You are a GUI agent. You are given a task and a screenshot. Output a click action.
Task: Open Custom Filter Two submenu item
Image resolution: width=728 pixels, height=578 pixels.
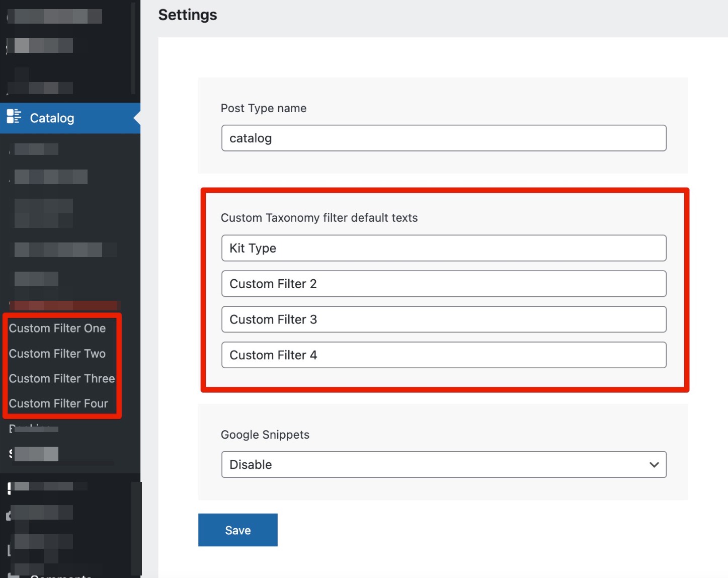coord(57,354)
